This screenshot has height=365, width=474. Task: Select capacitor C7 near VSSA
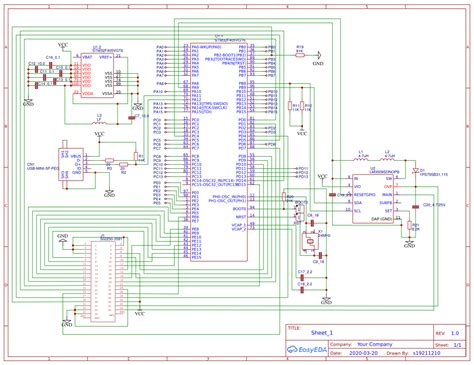pos(131,118)
